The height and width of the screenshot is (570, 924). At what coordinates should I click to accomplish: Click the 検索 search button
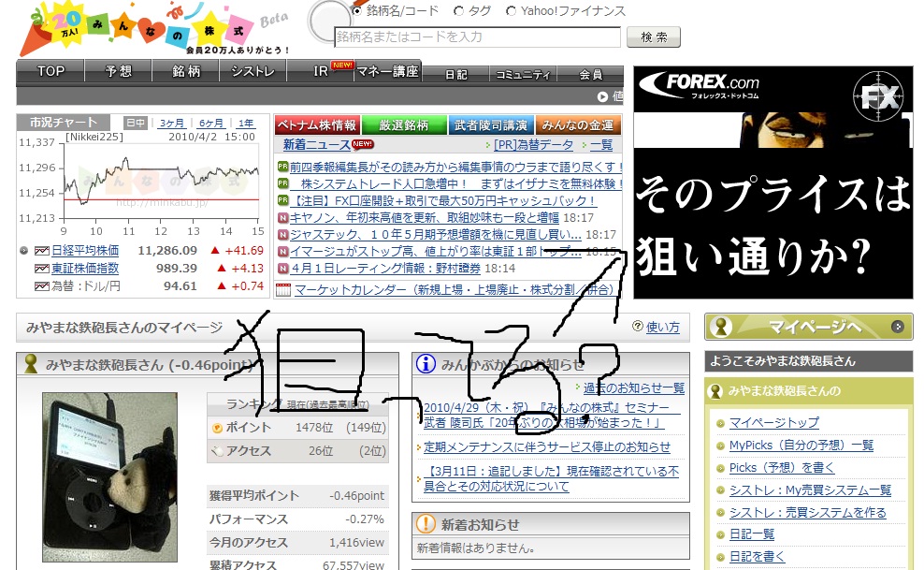(653, 37)
